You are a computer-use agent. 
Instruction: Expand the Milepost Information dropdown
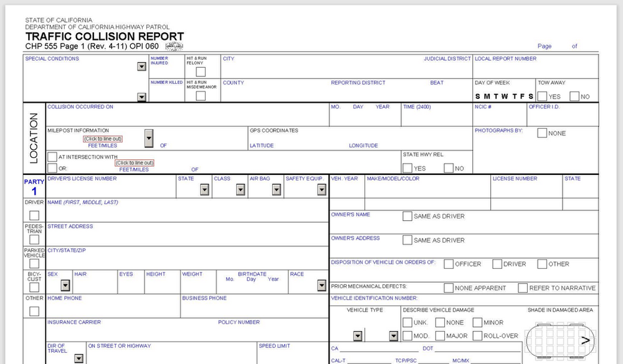148,138
